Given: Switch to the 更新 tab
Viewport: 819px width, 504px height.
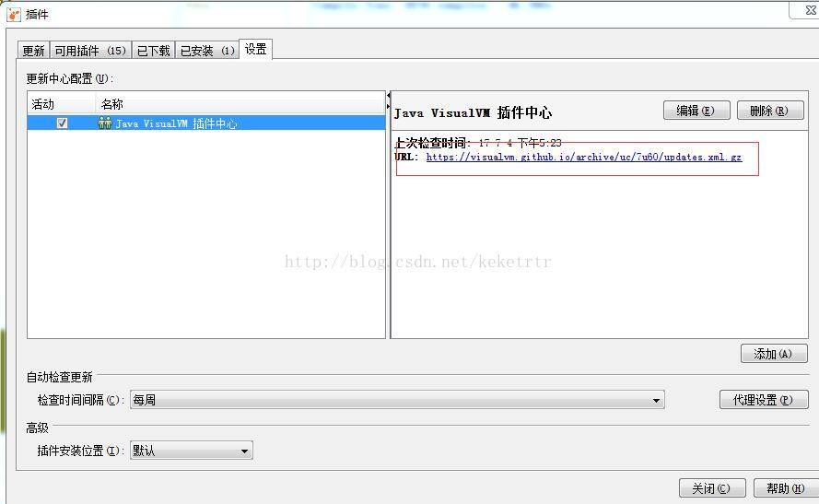Looking at the screenshot, I should coord(33,51).
